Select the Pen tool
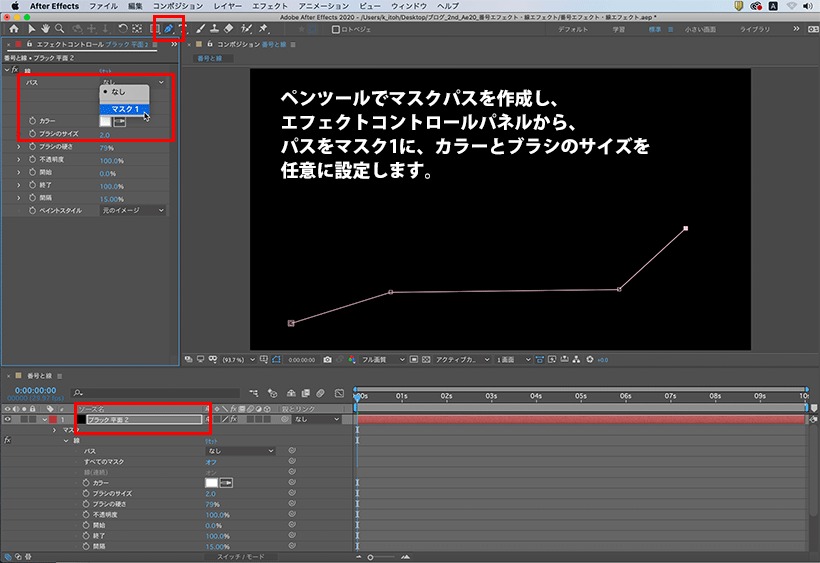 pyautogui.click(x=168, y=29)
